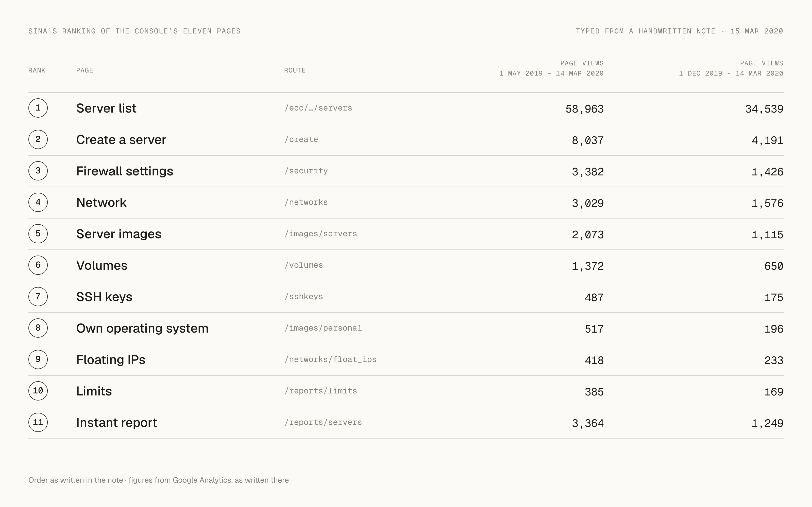Viewport: 812px width, 507px height.
Task: Click the circled rank 5 badge
Action: 38,234
